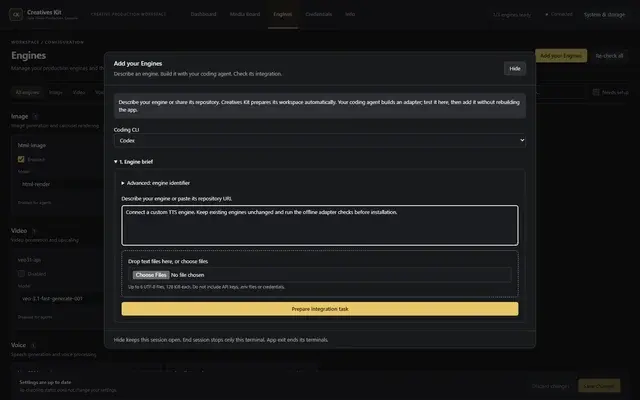
Task: Click the Image section heading
Action: pyautogui.click(x=20, y=117)
